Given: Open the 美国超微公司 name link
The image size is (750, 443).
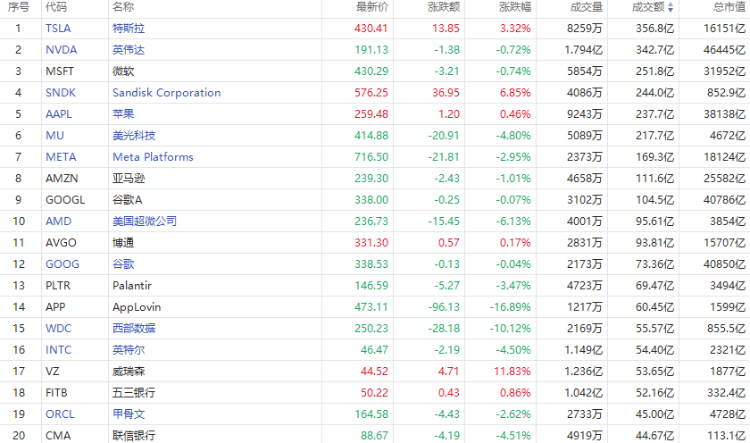Looking at the screenshot, I should [x=144, y=221].
